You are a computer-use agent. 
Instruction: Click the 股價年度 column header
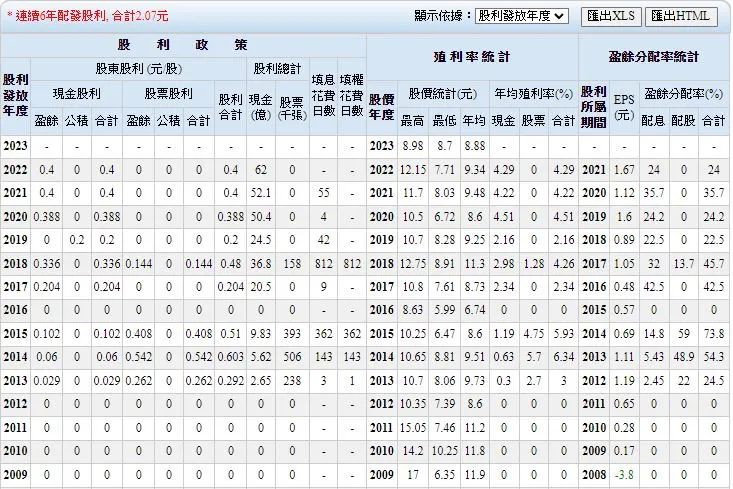point(381,107)
